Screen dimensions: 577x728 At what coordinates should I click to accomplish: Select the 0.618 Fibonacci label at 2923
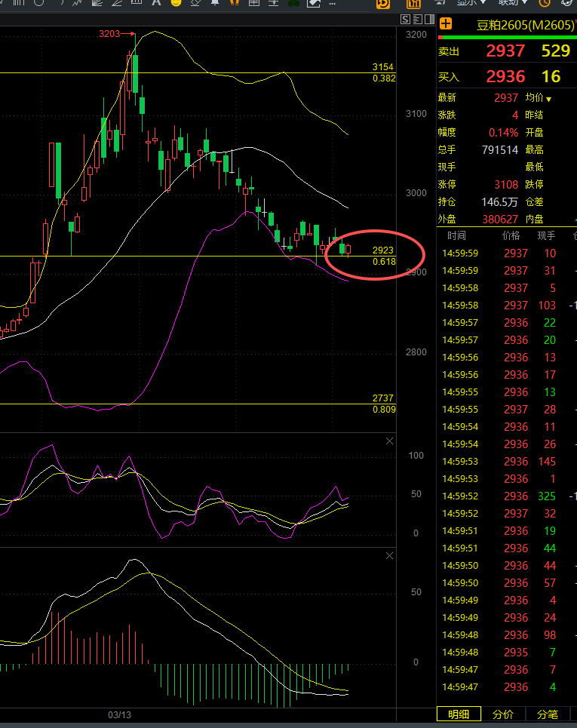click(384, 261)
